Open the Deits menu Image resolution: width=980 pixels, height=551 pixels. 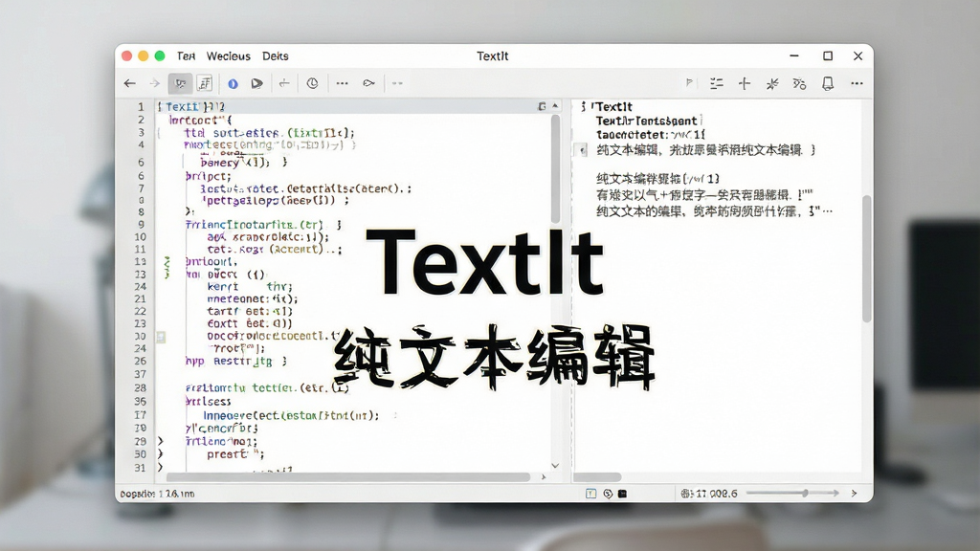275,56
